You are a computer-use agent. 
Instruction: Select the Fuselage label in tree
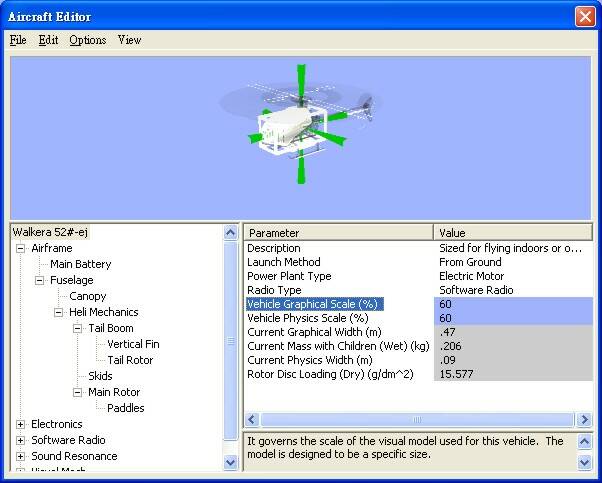[72, 280]
